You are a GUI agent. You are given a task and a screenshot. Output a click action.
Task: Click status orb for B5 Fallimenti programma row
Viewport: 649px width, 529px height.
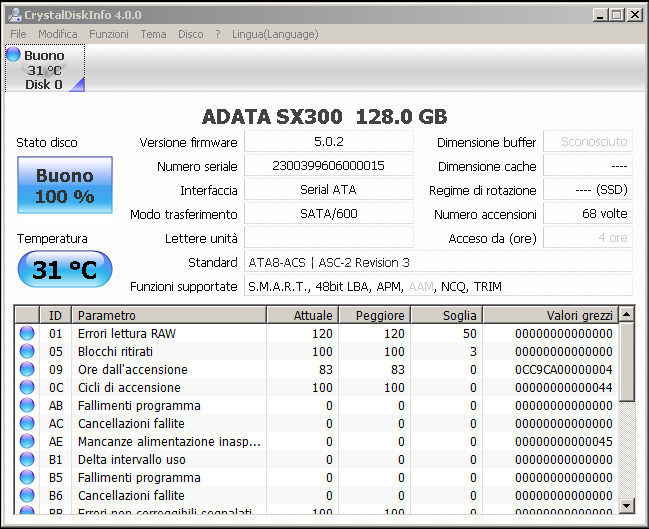click(x=27, y=477)
